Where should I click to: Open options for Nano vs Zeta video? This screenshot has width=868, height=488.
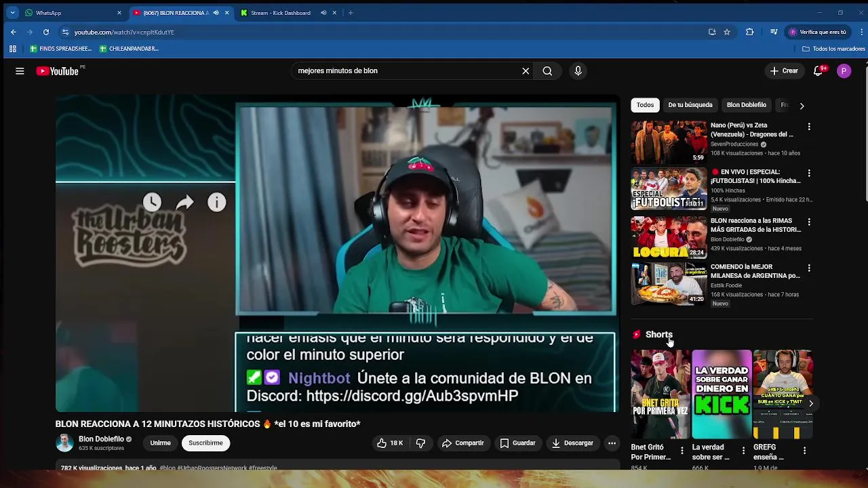(x=808, y=127)
